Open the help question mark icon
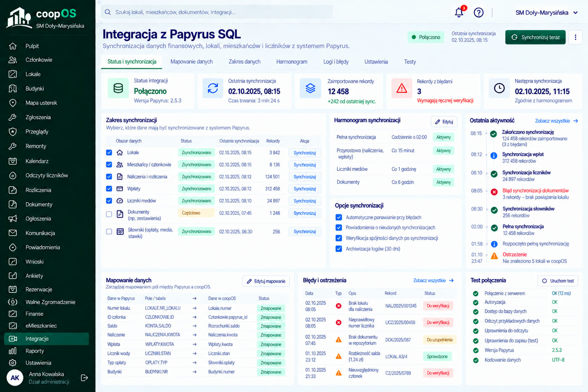This screenshot has width=588, height=392. pyautogui.click(x=478, y=13)
